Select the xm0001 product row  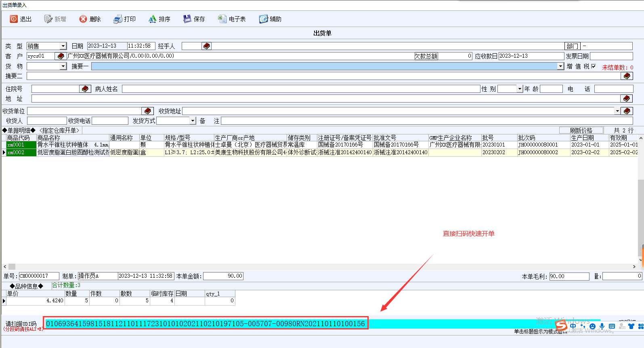pos(21,145)
